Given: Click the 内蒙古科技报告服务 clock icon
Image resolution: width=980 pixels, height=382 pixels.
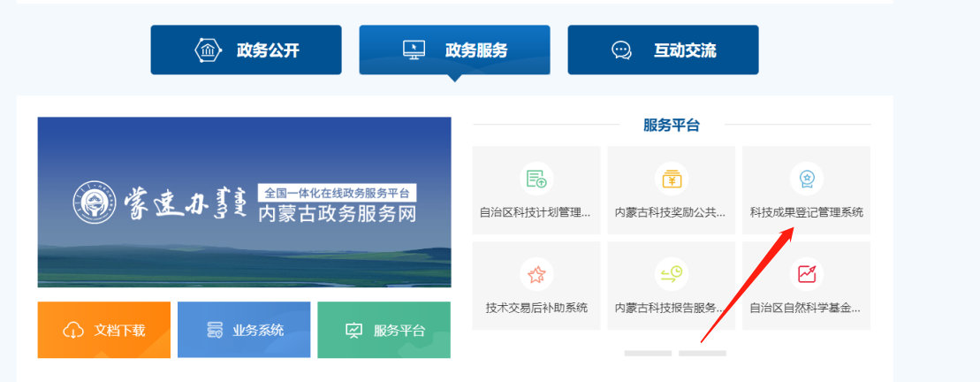Looking at the screenshot, I should pos(672,274).
